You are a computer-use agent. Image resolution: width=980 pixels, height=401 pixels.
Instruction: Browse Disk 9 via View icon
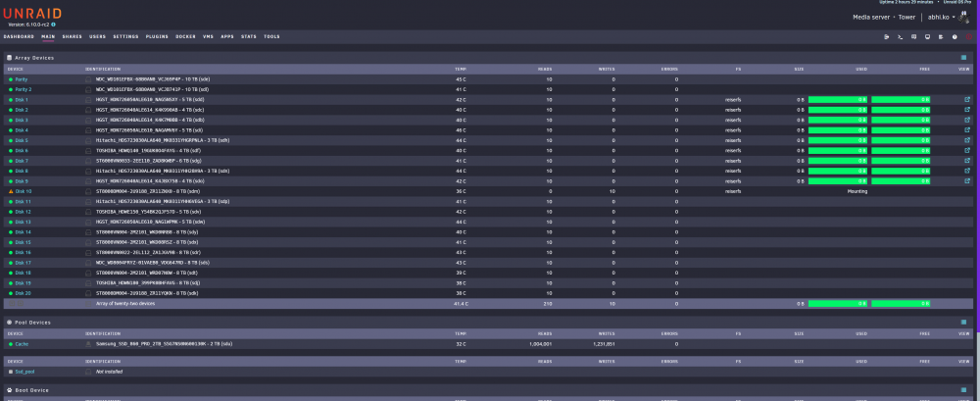point(967,180)
